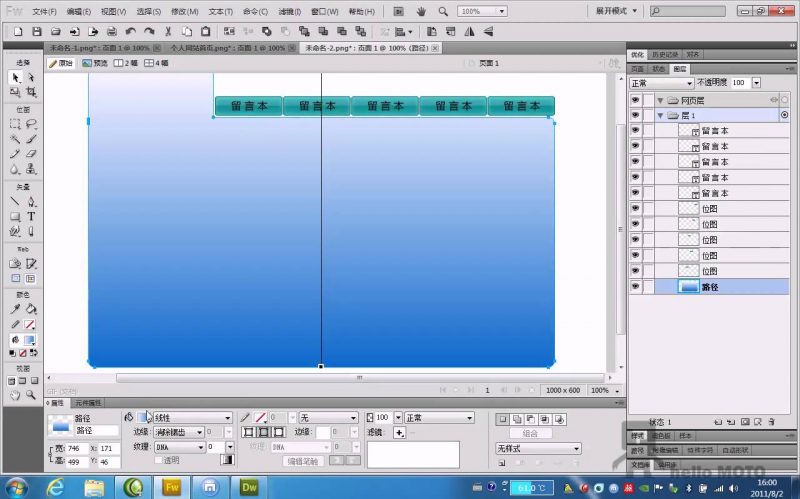This screenshot has height=499, width=800.
Task: Select the Pointer tool in the Tools panel
Action: pos(15,77)
